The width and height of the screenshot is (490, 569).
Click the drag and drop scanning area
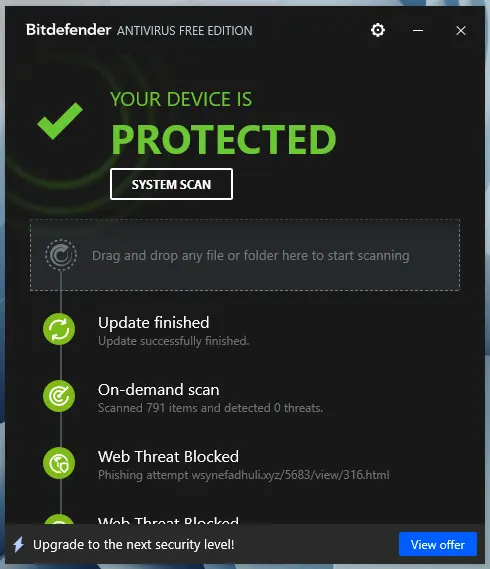point(245,255)
